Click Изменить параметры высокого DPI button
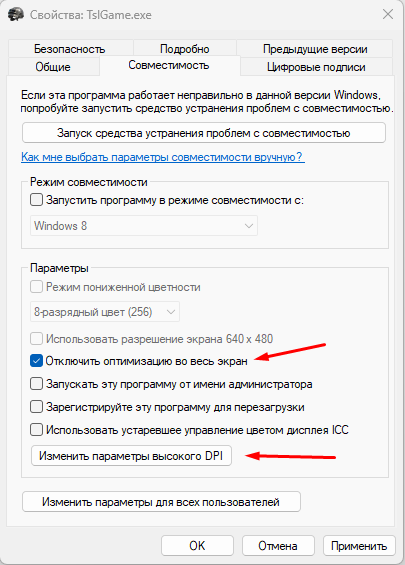Image resolution: width=405 pixels, height=565 pixels. (x=131, y=456)
